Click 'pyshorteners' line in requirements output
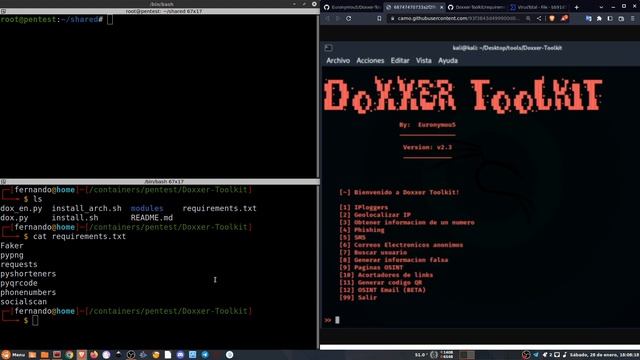Screen dimensions: 640x360 point(28,273)
